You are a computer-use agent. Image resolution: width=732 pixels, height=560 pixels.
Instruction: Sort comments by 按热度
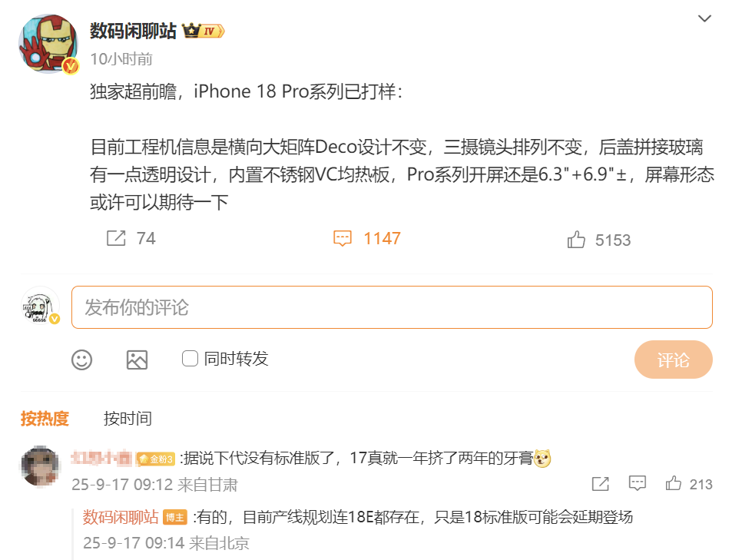pos(45,419)
